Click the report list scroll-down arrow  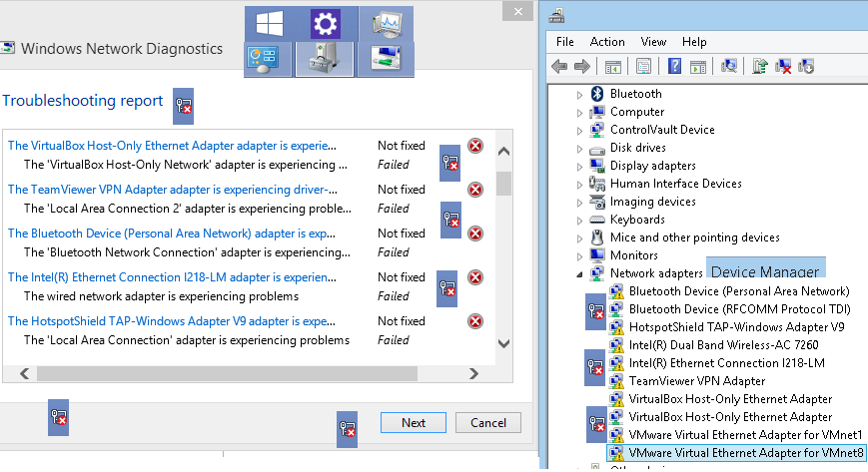tap(503, 343)
